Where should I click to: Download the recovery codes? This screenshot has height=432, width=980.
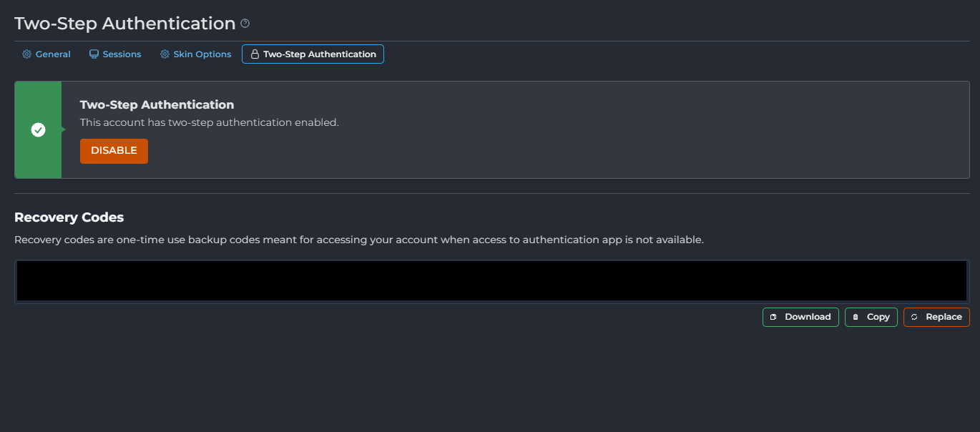click(800, 317)
